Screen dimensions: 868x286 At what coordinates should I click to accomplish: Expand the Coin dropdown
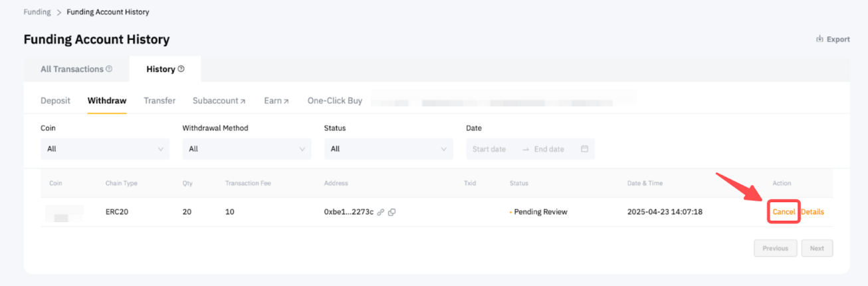tap(104, 149)
